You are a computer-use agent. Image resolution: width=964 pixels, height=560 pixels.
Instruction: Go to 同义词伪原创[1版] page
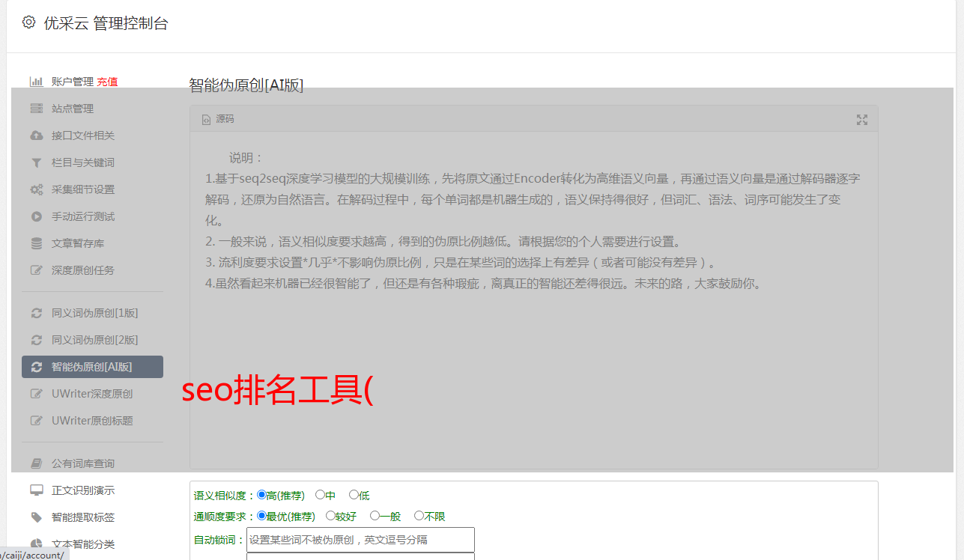(x=94, y=313)
